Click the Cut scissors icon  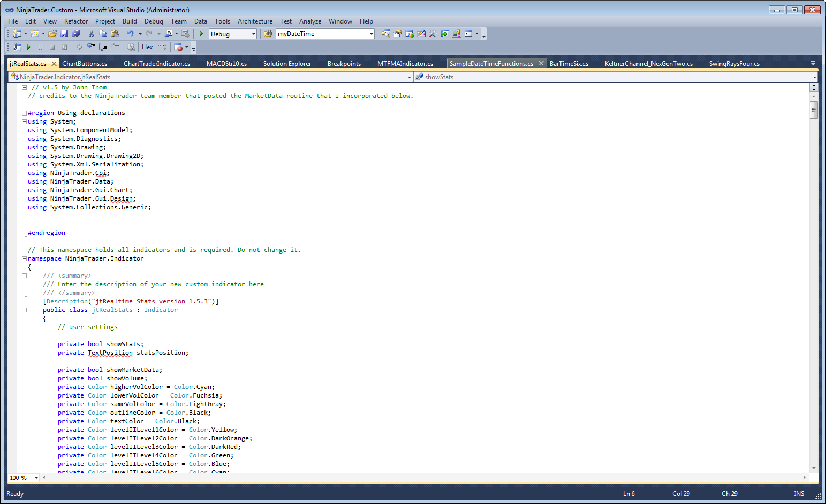(91, 34)
